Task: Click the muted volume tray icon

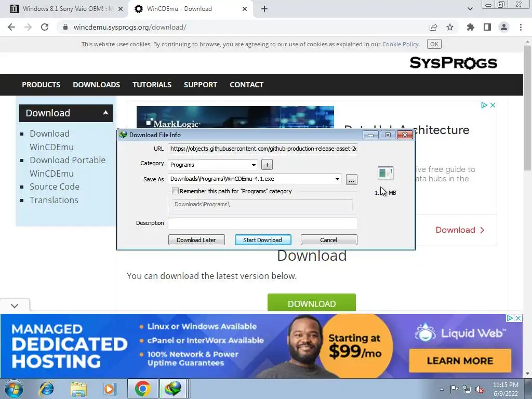Action: tap(480, 390)
